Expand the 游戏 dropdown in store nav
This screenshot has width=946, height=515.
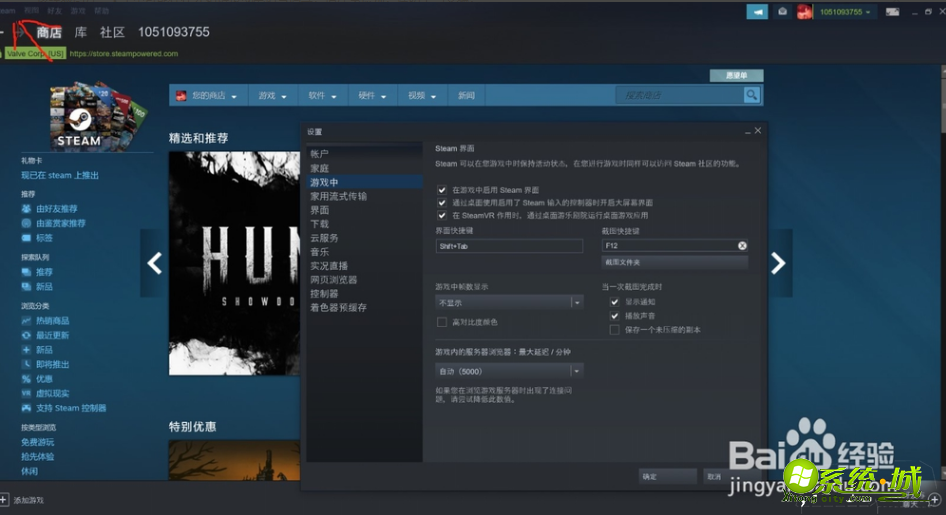point(273,95)
